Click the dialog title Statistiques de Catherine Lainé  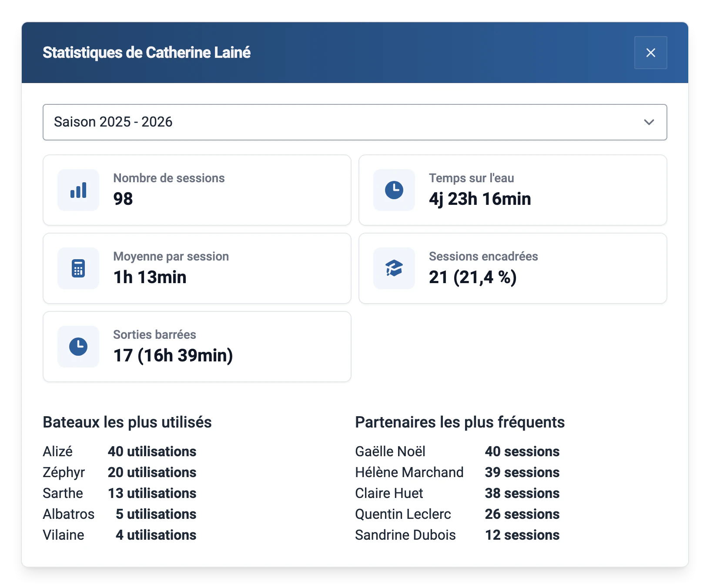(x=147, y=53)
